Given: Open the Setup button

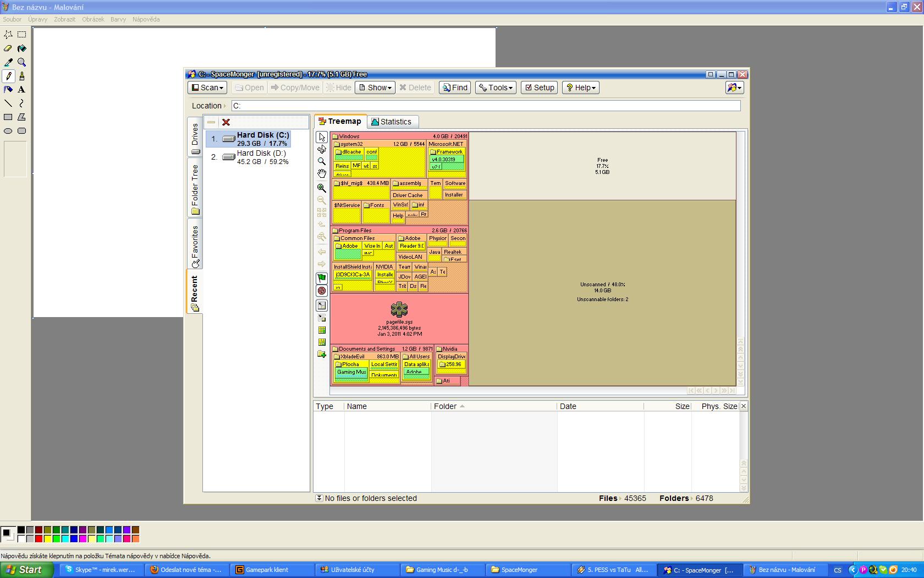Looking at the screenshot, I should tap(540, 88).
